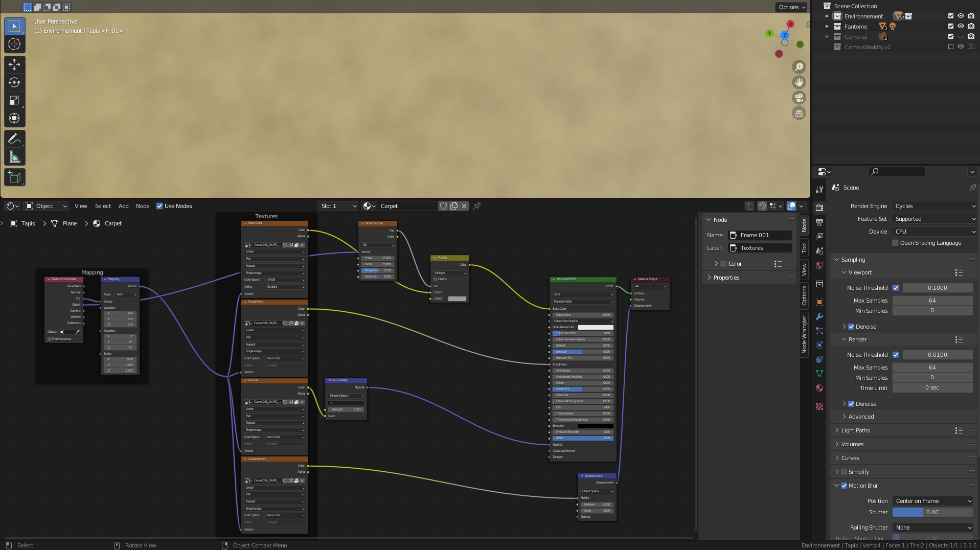Screen dimensions: 980x550
Task: Open the Render Engine dropdown
Action: pos(934,206)
